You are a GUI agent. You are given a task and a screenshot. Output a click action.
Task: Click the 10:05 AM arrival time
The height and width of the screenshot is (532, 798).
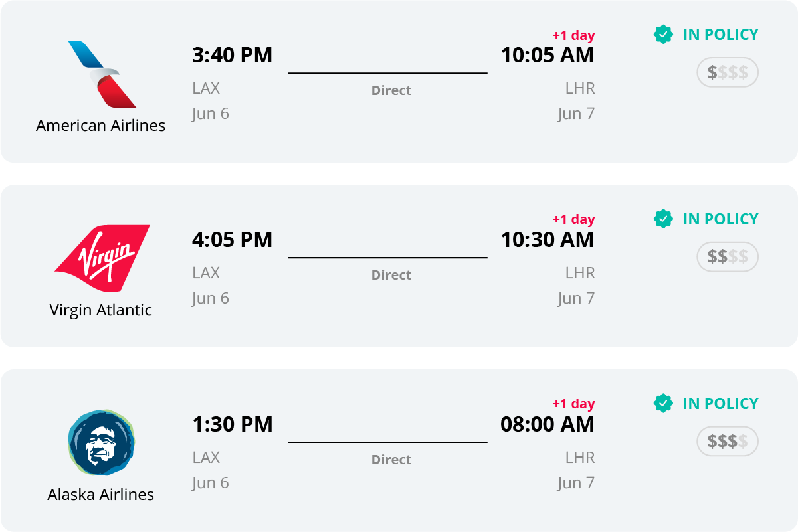click(x=548, y=55)
